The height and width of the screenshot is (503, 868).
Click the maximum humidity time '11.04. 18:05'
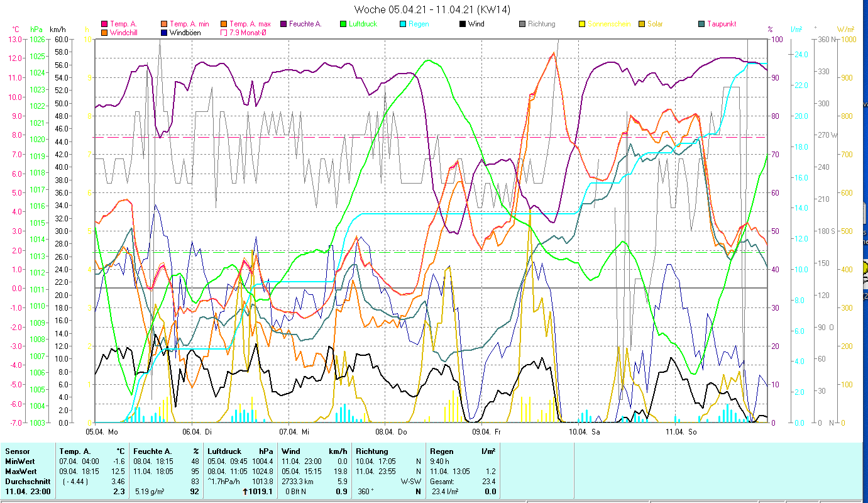coord(155,472)
